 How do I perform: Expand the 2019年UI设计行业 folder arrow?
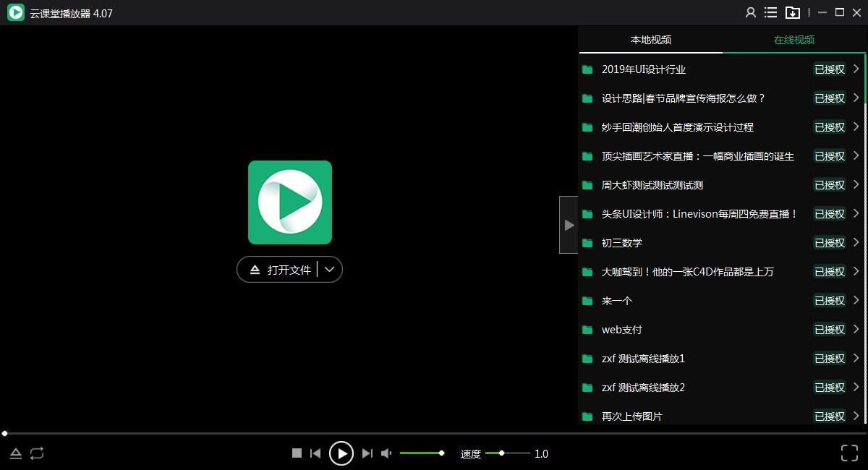tap(856, 69)
